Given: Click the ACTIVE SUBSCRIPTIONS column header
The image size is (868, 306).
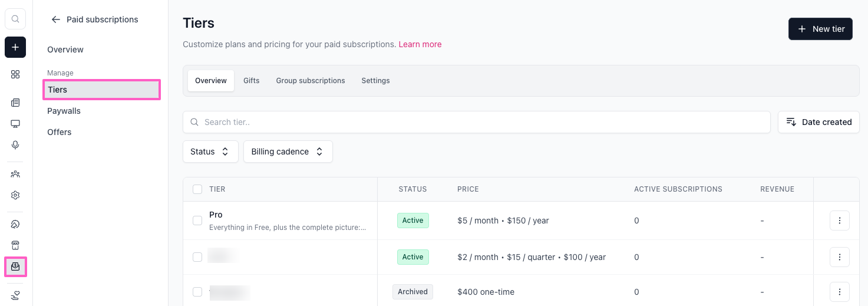Looking at the screenshot, I should (678, 189).
